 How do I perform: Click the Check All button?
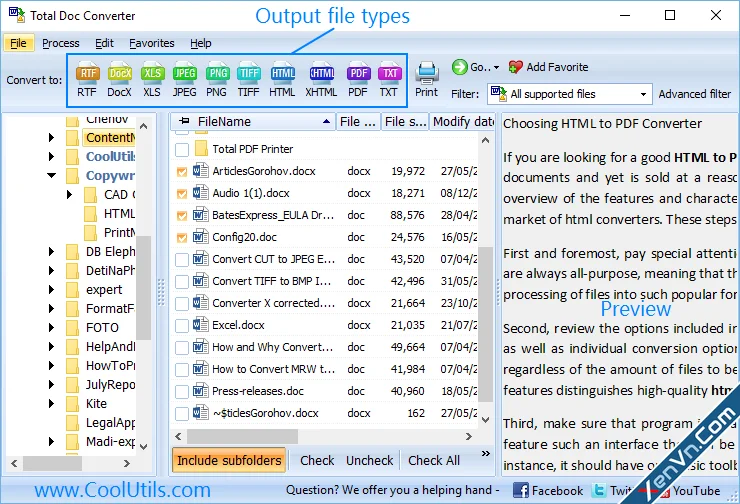pyautogui.click(x=434, y=460)
